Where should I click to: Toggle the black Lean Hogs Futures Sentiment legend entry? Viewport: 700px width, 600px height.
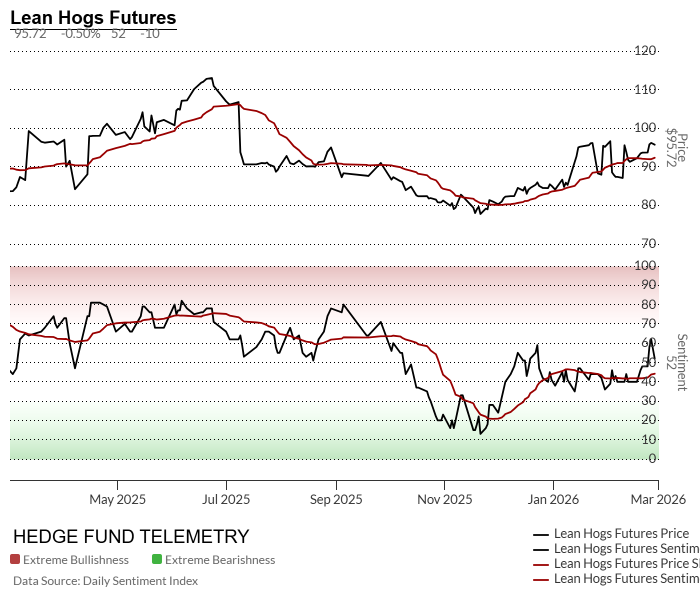[626, 549]
